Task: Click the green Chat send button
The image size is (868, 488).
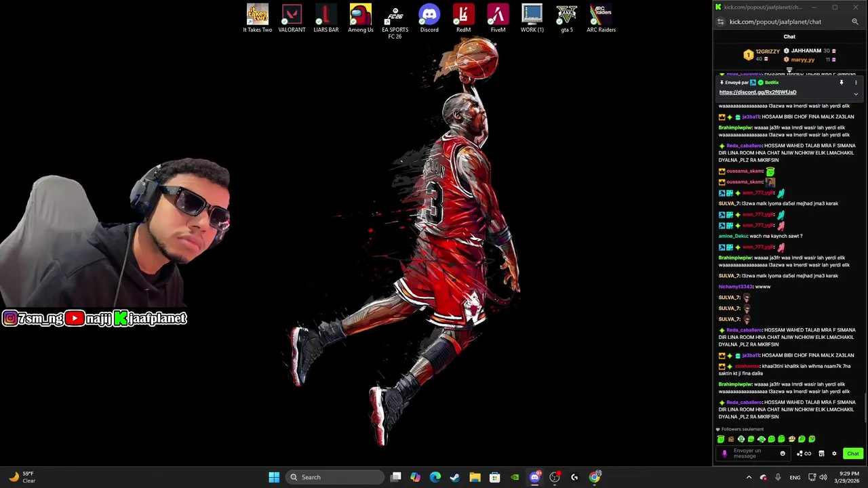Action: 852,453
